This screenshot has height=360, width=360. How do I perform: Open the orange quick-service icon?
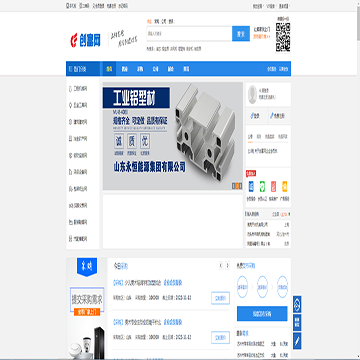tap(284, 186)
